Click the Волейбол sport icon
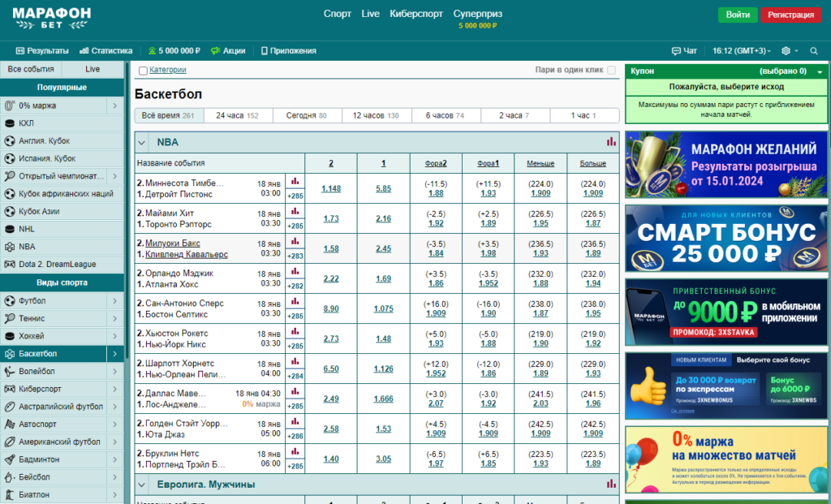Viewport: 831px width, 504px height. pos(10,371)
